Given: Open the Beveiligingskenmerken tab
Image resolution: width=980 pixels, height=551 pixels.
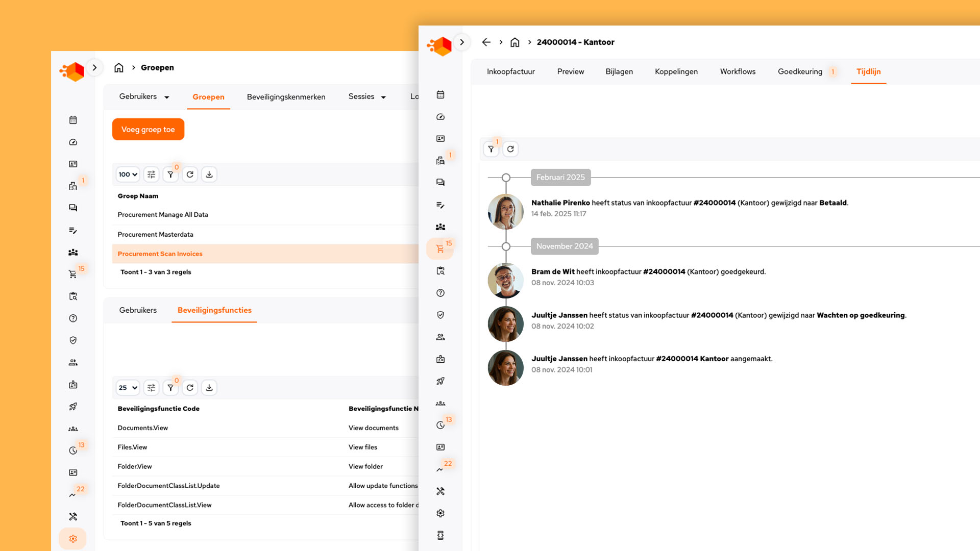Looking at the screenshot, I should [x=286, y=97].
